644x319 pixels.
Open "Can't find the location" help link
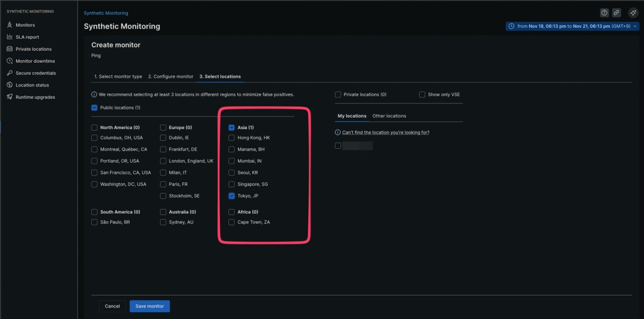(x=385, y=133)
